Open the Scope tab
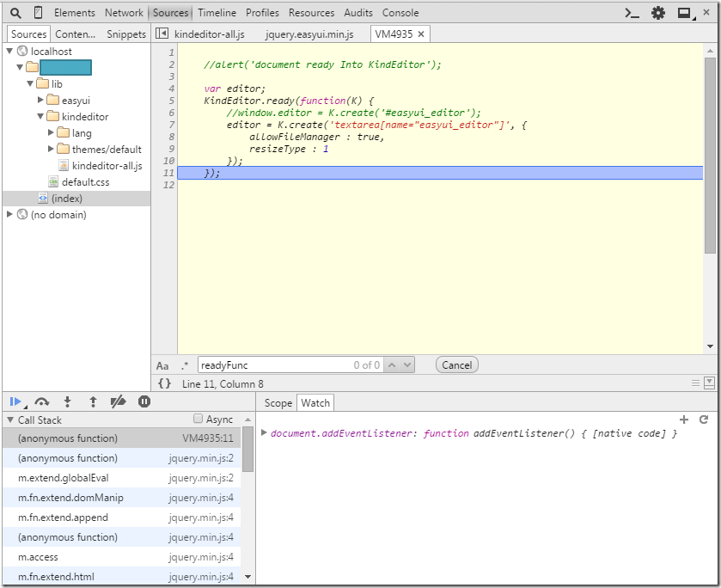This screenshot has width=721, height=588. coord(278,402)
